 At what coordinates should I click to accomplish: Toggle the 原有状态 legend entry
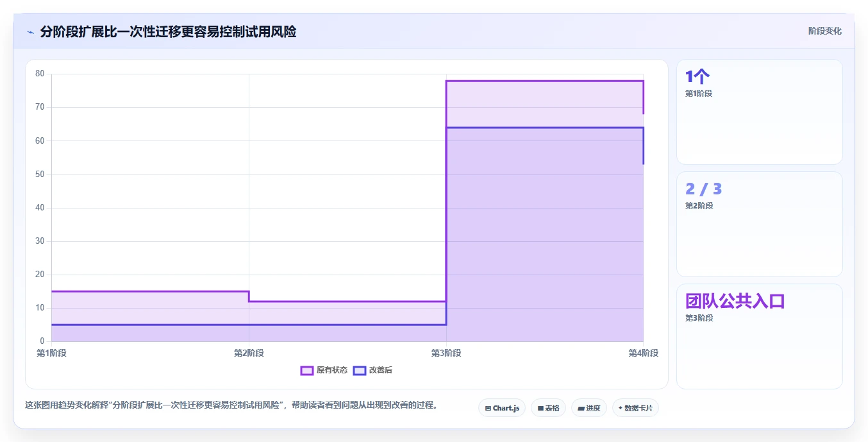pos(324,370)
